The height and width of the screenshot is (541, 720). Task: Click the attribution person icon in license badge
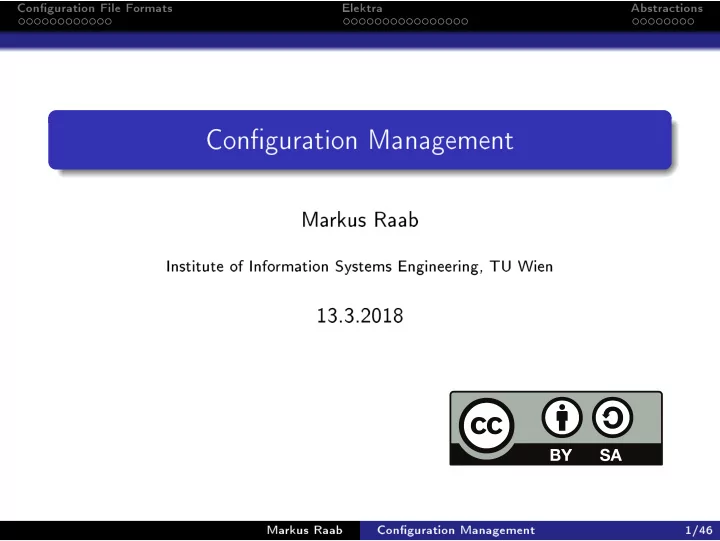point(562,418)
